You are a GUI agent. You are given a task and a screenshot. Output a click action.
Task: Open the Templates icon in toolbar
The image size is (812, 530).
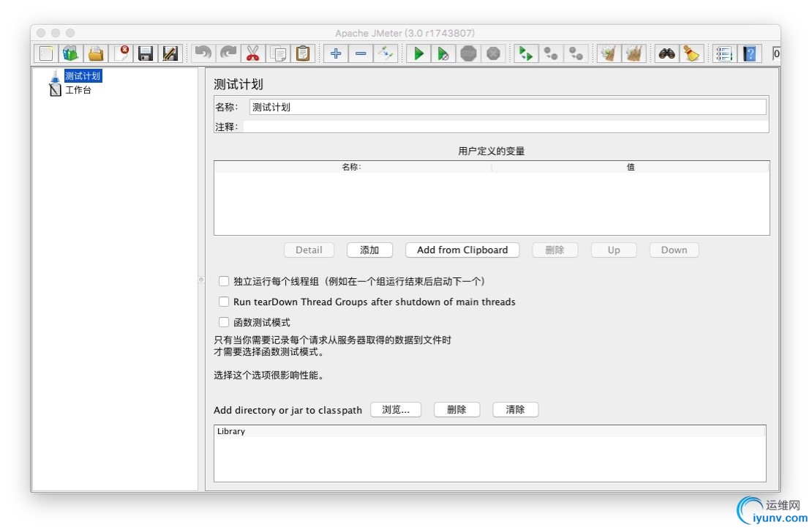[x=70, y=53]
